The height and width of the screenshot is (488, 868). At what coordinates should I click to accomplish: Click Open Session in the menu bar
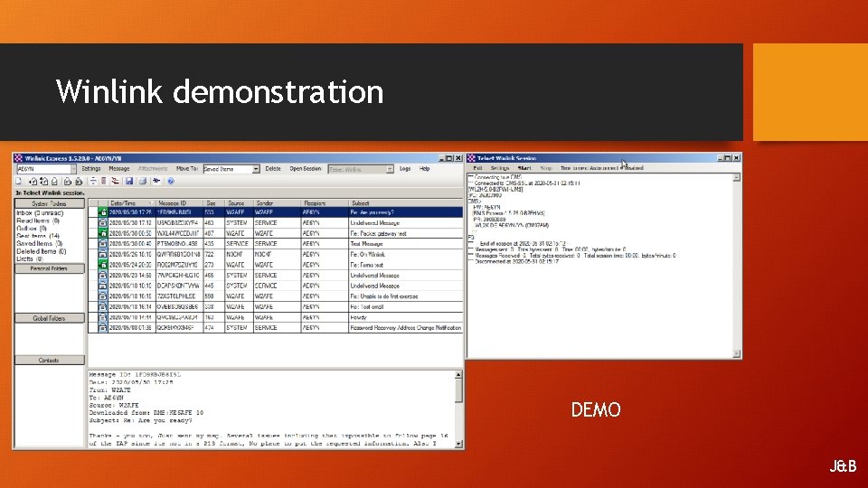click(x=305, y=169)
